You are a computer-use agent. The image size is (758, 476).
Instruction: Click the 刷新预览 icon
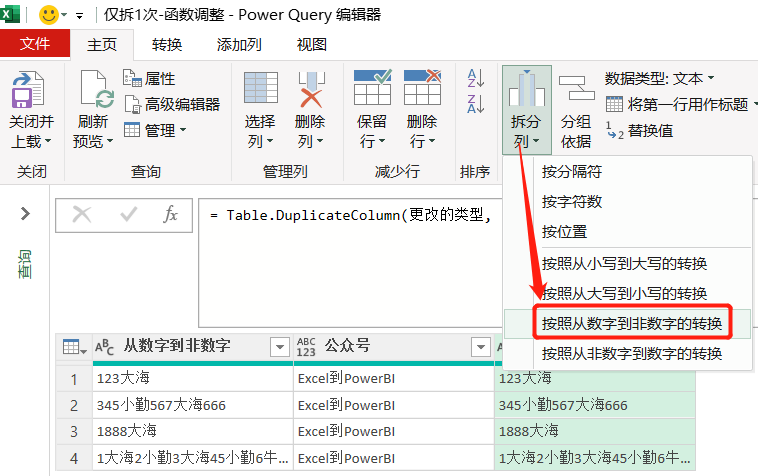click(x=97, y=89)
